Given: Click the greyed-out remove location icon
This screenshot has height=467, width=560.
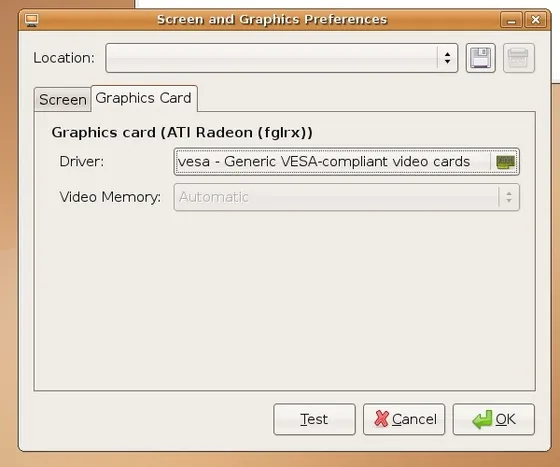Looking at the screenshot, I should tap(519, 58).
